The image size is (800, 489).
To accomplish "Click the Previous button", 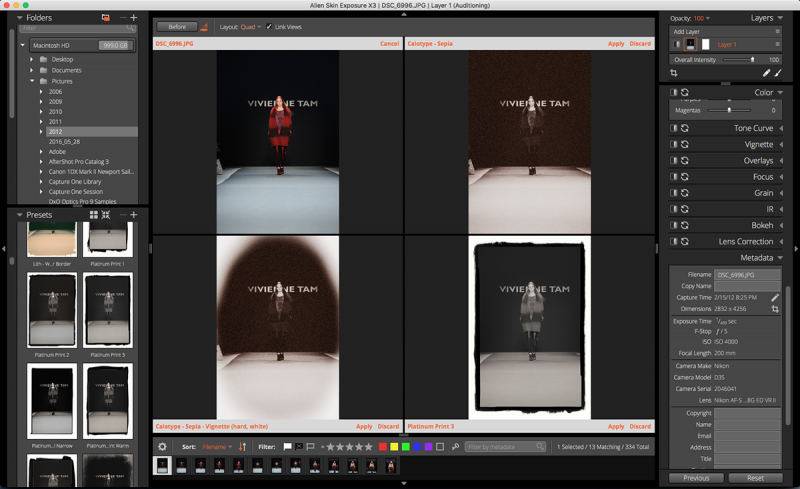I will coord(696,478).
